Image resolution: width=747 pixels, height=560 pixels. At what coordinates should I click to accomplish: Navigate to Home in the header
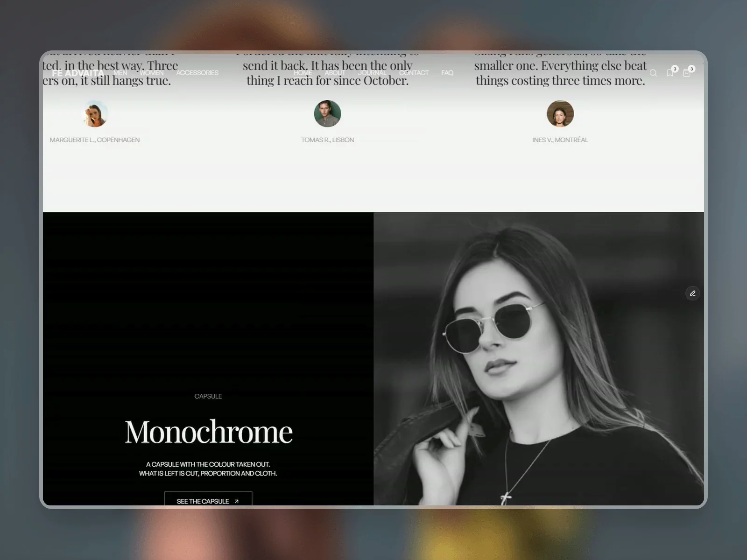[x=303, y=73]
